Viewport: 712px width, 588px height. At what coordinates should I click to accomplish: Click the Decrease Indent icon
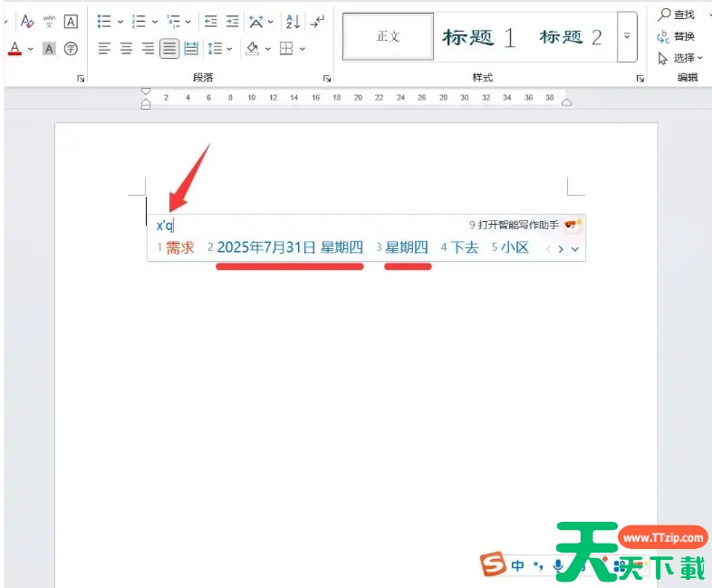pyautogui.click(x=210, y=21)
